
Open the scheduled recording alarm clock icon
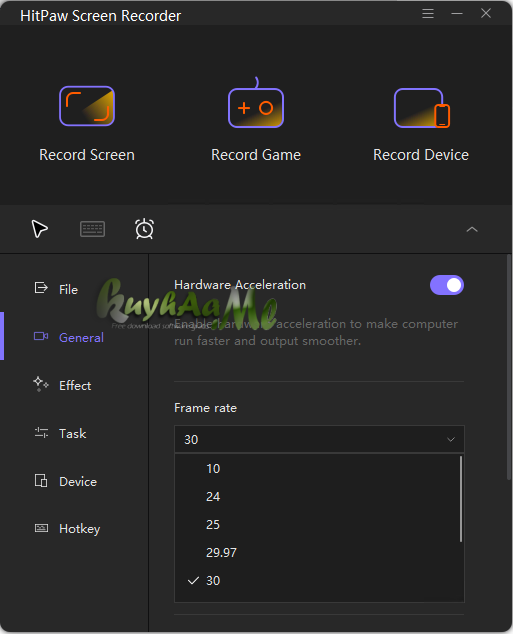coord(144,229)
